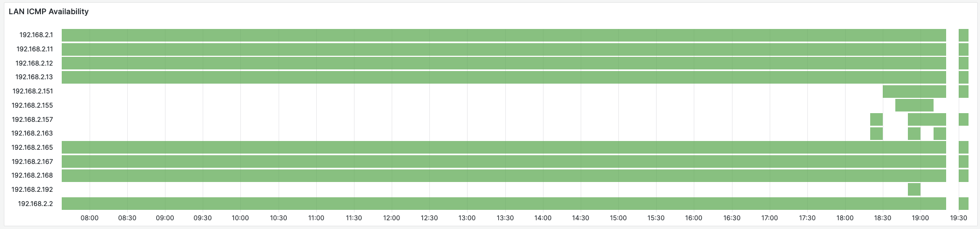The height and width of the screenshot is (229, 980).
Task: Click the 19:30 time axis label
Action: click(959, 218)
